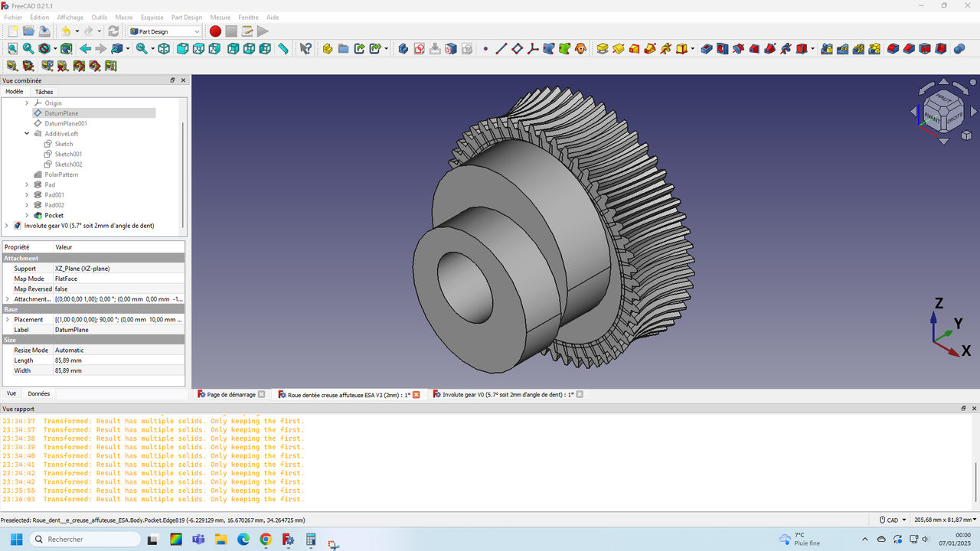Click the Clone tool icon
The height and width of the screenshot is (551, 980).
(x=581, y=49)
